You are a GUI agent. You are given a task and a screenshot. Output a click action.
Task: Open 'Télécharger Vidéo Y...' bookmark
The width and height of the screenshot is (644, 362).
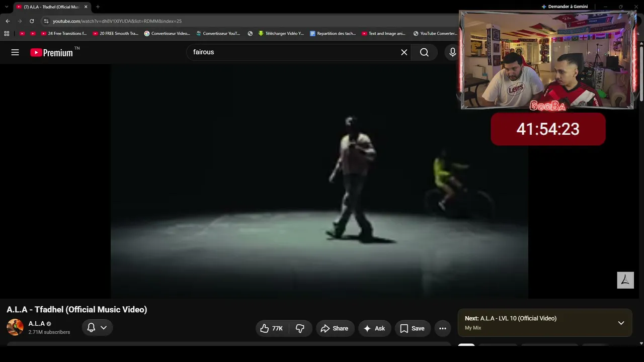coord(281,34)
